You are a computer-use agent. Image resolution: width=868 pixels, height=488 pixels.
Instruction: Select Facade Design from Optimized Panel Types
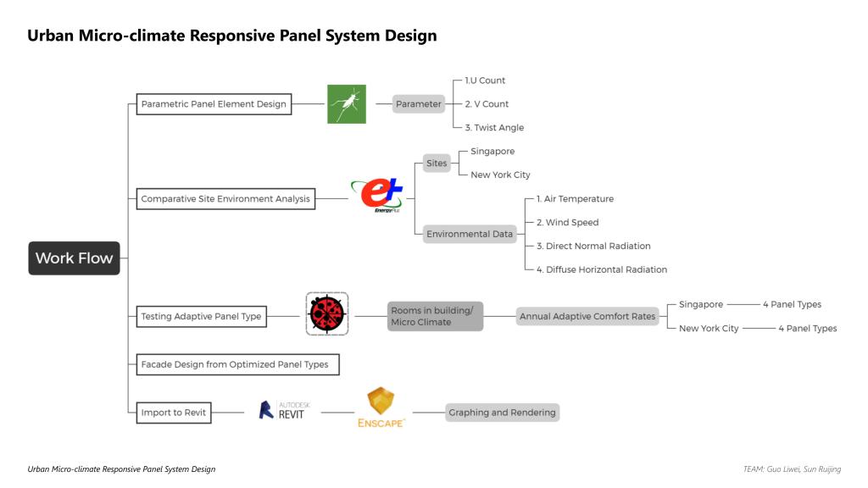(x=237, y=364)
